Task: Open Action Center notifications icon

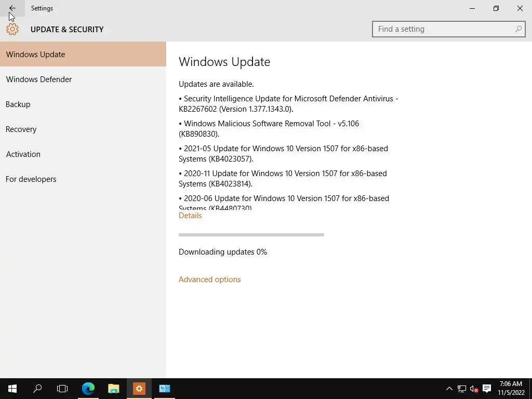Action: point(487,389)
